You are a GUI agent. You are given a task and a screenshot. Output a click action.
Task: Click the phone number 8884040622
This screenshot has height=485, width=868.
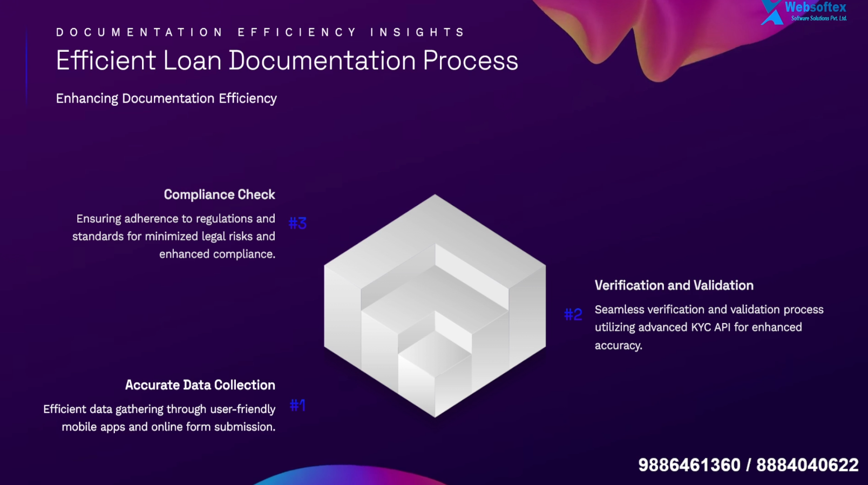click(x=807, y=465)
